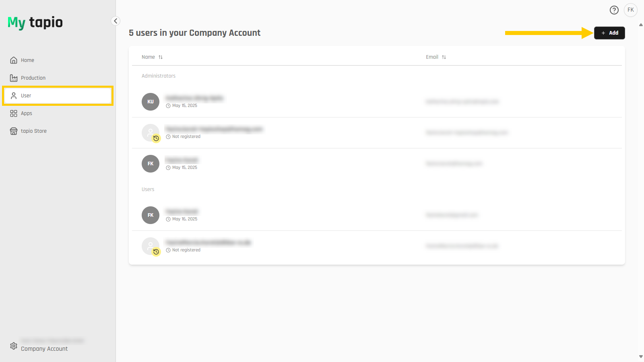This screenshot has height=362, width=644.
Task: Open the Production factory icon
Action: (14, 78)
